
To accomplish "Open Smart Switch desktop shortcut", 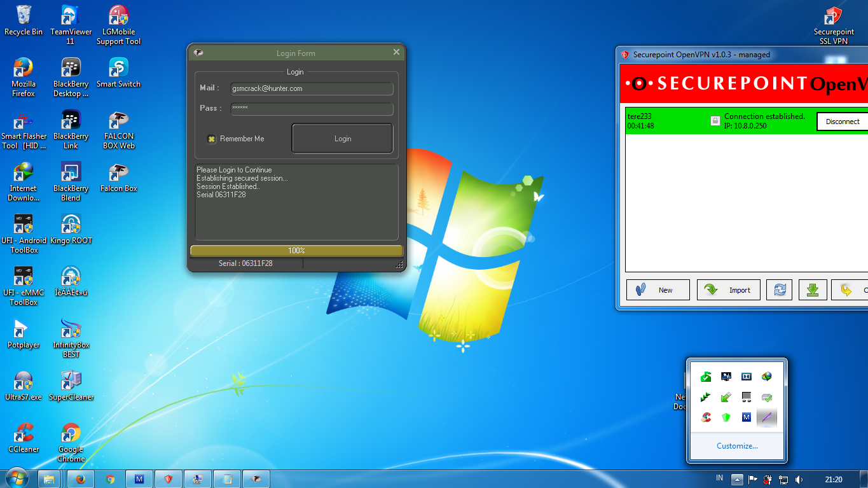I will click(x=119, y=73).
